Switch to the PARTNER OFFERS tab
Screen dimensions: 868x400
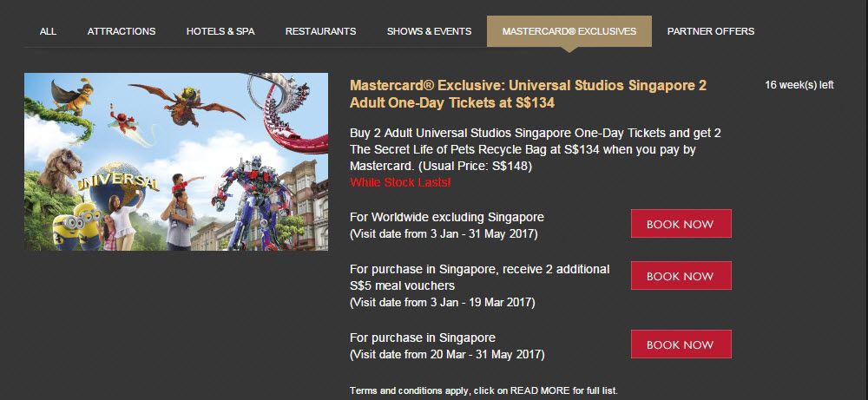click(711, 31)
